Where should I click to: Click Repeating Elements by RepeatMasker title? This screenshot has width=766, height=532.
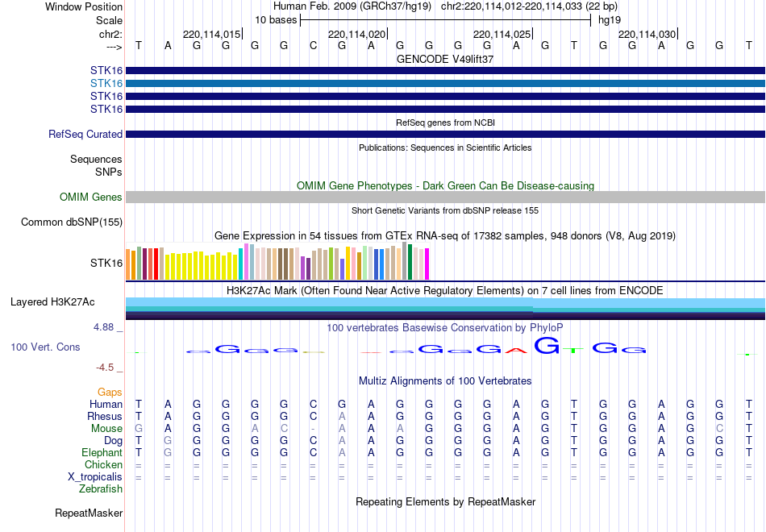click(x=445, y=501)
